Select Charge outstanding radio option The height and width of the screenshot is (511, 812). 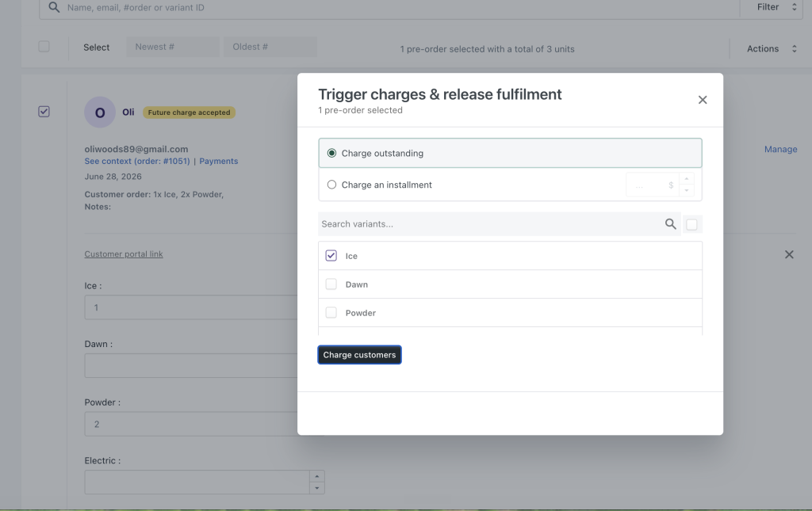[x=331, y=153]
